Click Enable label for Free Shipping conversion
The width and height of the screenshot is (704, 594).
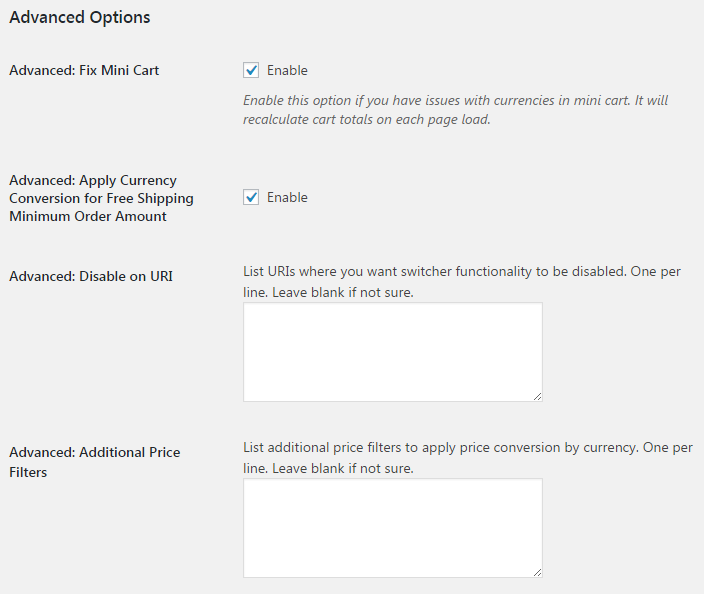287,198
